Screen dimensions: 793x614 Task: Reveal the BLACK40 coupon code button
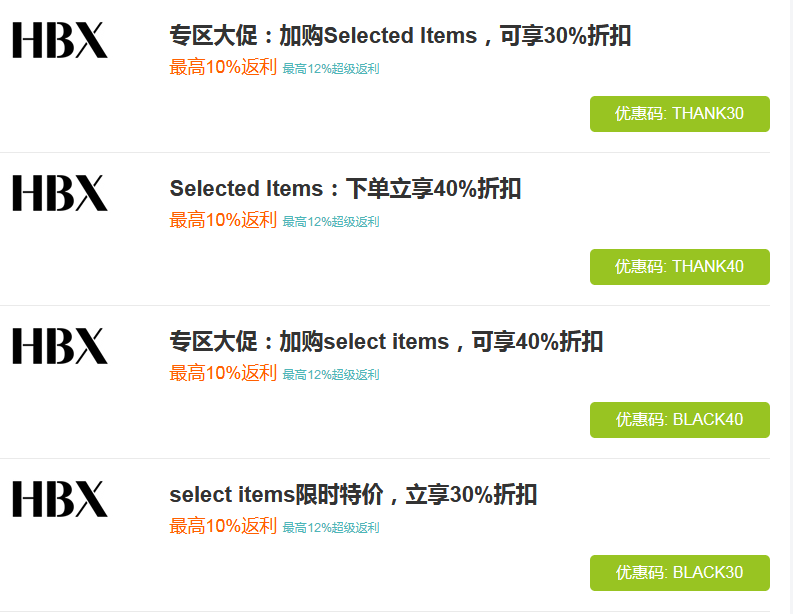pyautogui.click(x=679, y=420)
